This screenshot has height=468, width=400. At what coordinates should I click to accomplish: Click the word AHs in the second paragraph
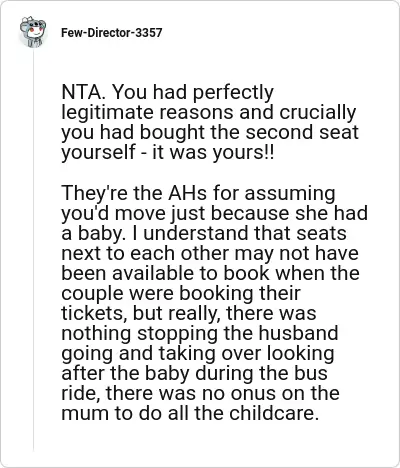(187, 193)
